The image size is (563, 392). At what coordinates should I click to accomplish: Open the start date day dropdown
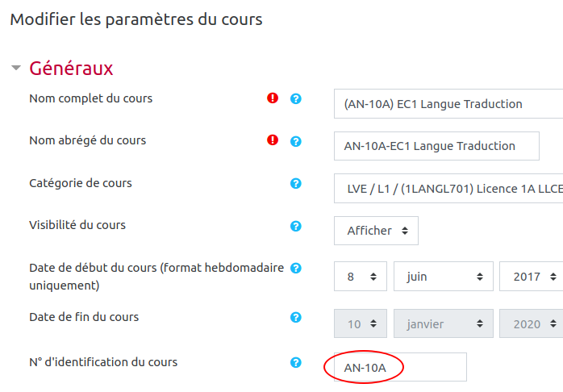point(361,276)
